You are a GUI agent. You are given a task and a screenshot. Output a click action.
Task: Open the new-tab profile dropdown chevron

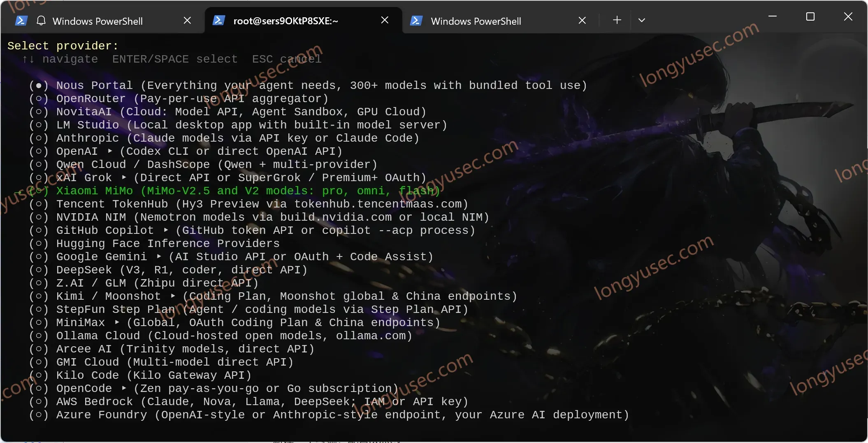[642, 20]
